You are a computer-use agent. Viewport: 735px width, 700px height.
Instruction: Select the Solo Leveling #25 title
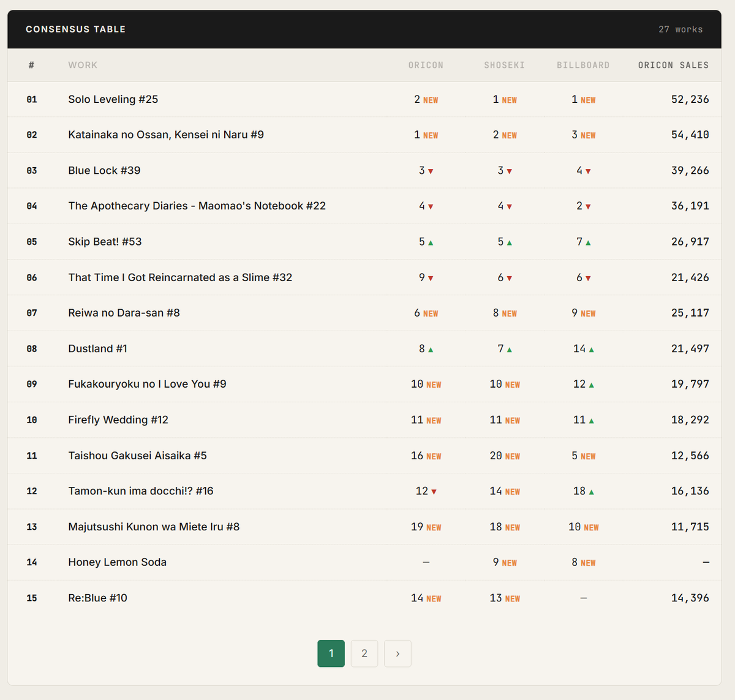coord(113,99)
